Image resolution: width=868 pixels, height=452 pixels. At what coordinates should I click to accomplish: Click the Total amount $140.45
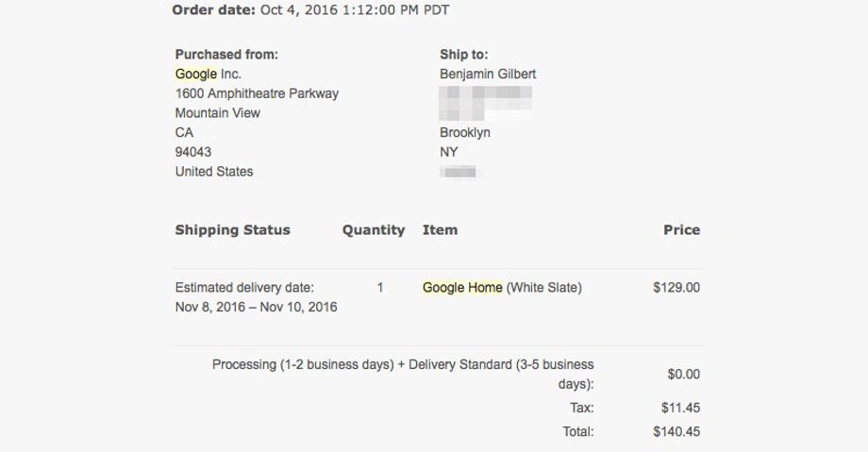click(676, 431)
